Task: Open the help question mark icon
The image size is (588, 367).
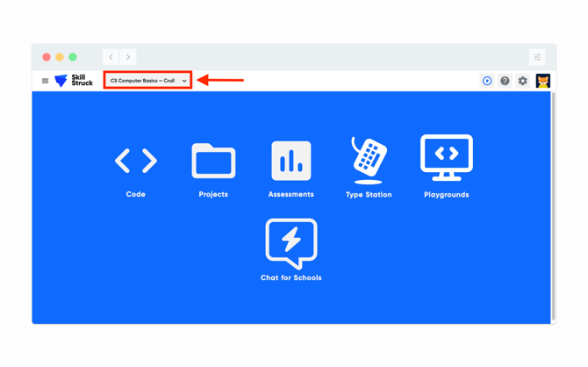Action: tap(505, 81)
